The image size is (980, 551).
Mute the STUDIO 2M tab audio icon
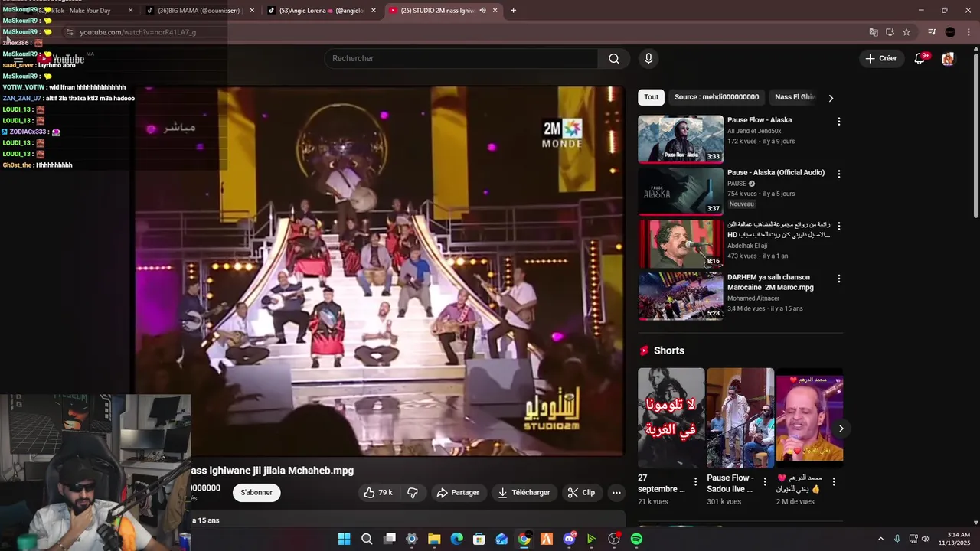(x=482, y=11)
